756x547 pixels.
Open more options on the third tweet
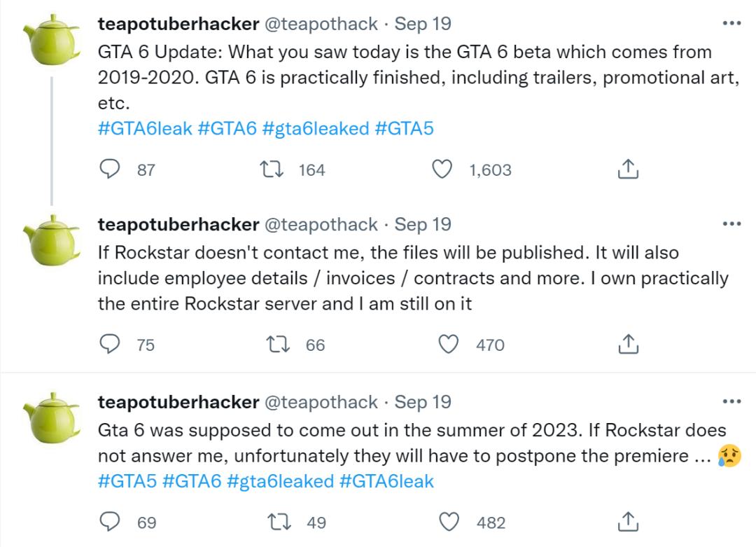[731, 402]
